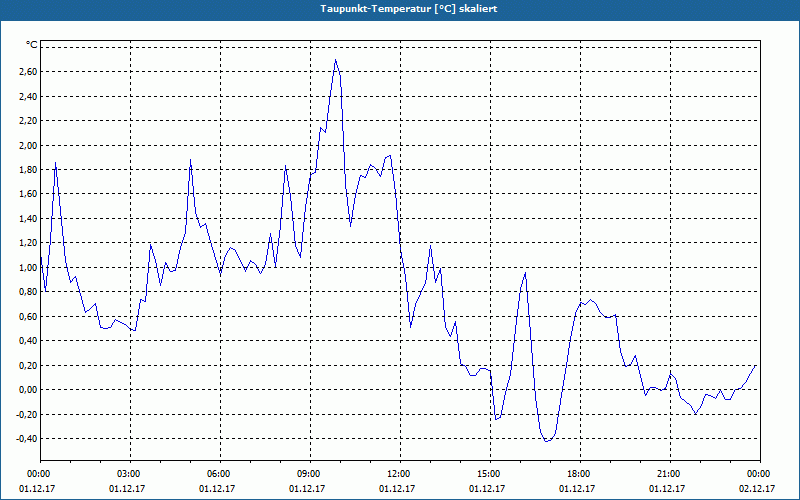Click the 15:00 time label

[x=490, y=474]
